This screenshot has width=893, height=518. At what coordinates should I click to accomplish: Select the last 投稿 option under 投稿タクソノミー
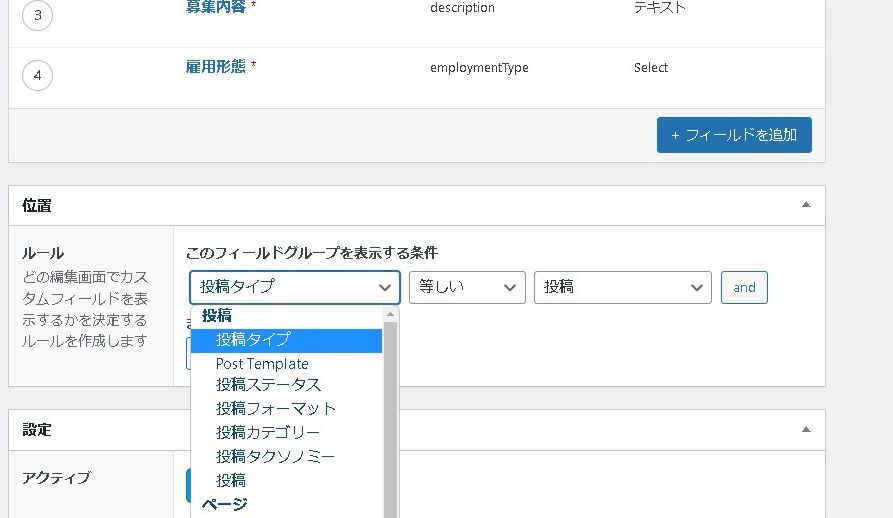[231, 480]
